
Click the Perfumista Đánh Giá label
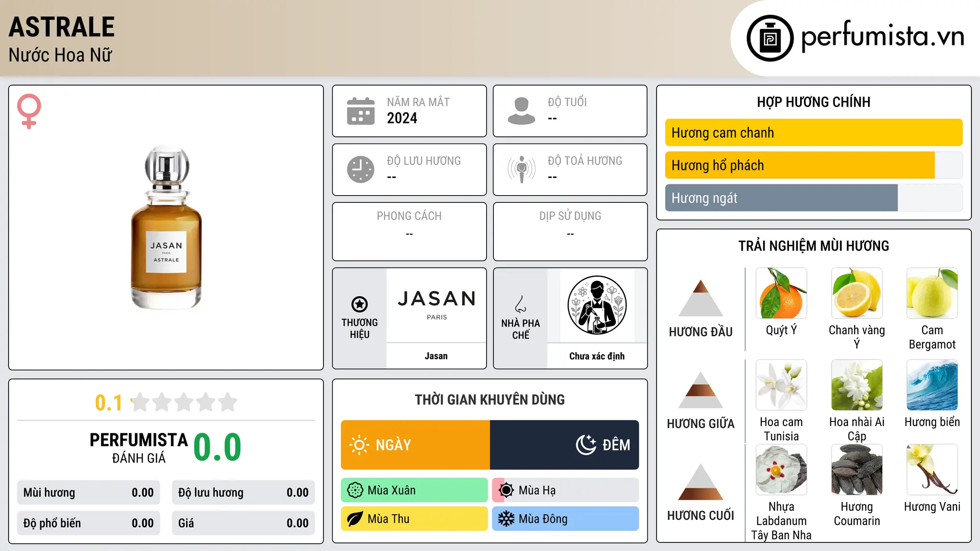pyautogui.click(x=139, y=448)
